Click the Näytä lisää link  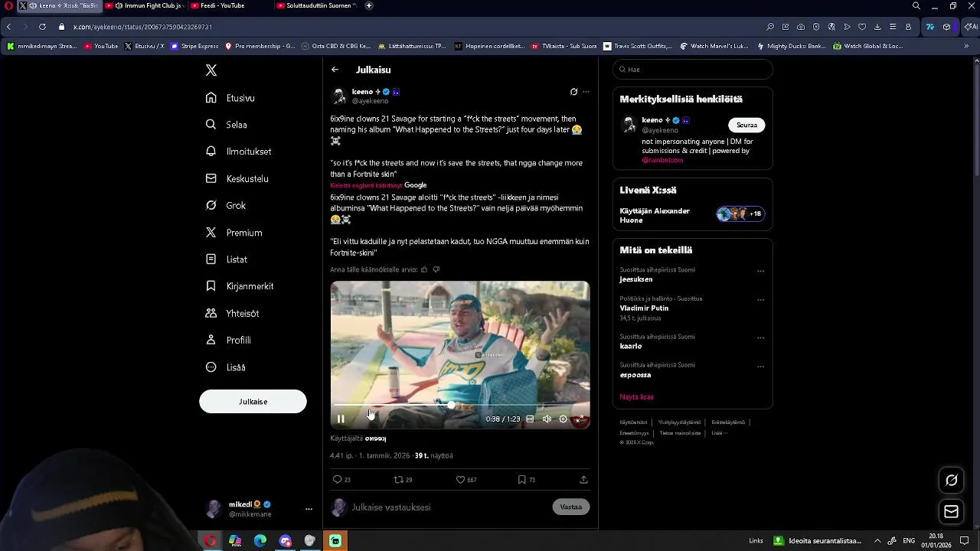636,397
